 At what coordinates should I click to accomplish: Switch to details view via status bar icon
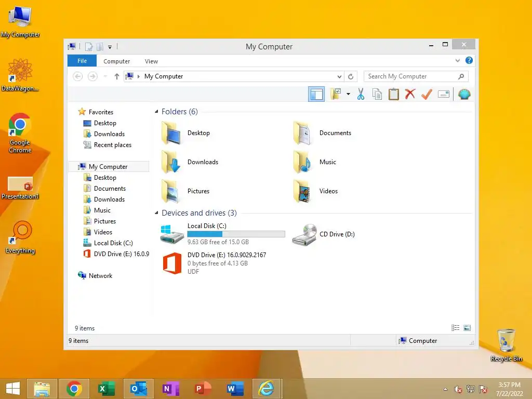click(x=455, y=328)
